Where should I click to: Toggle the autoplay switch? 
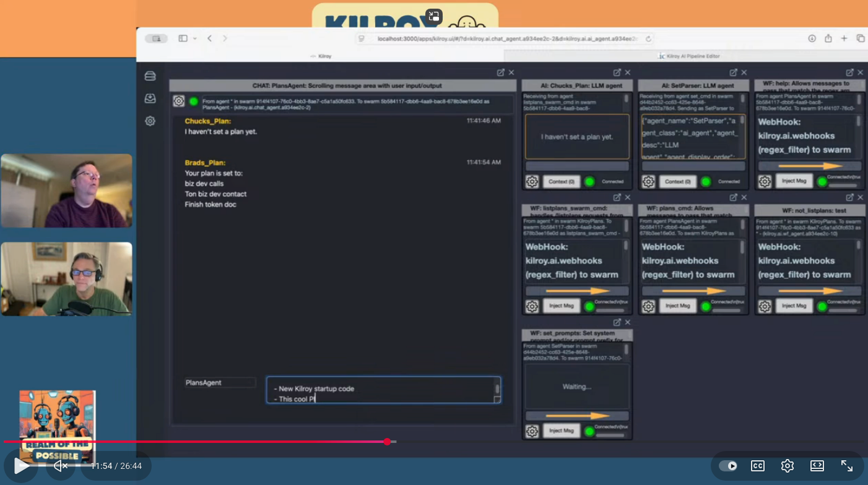pyautogui.click(x=728, y=466)
